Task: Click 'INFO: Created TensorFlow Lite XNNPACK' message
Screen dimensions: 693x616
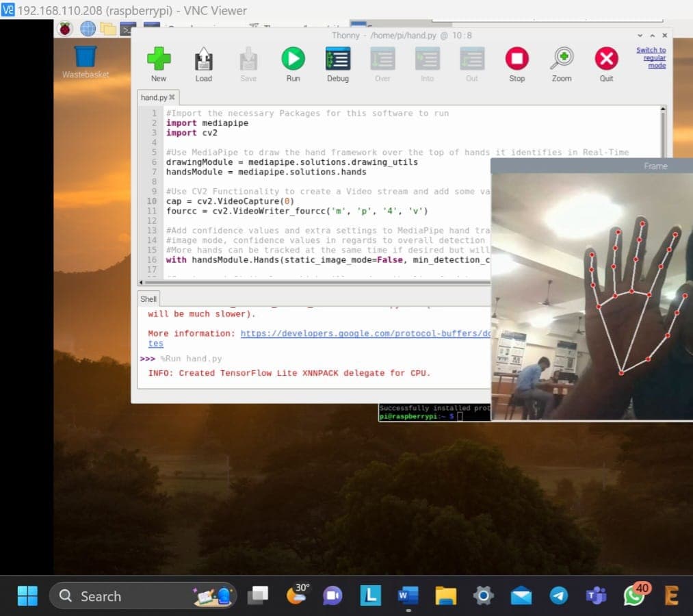Action: [289, 373]
